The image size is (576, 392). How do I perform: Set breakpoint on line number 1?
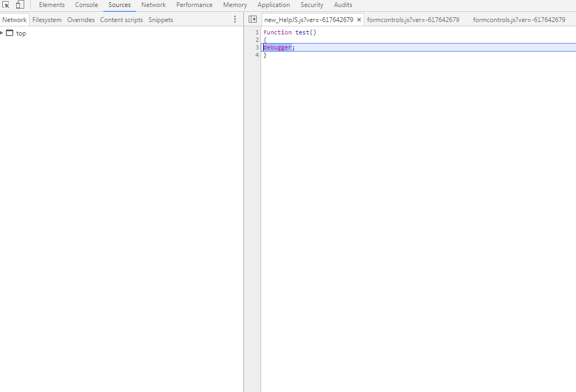point(257,32)
